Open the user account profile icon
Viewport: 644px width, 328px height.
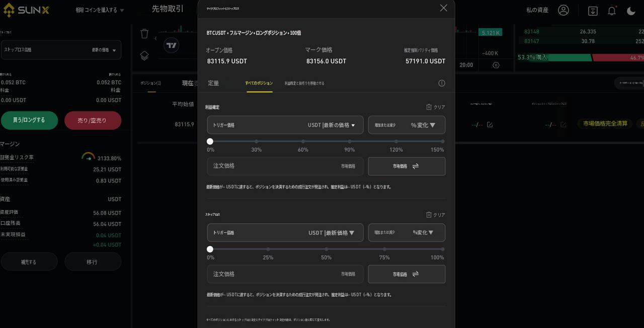563,10
